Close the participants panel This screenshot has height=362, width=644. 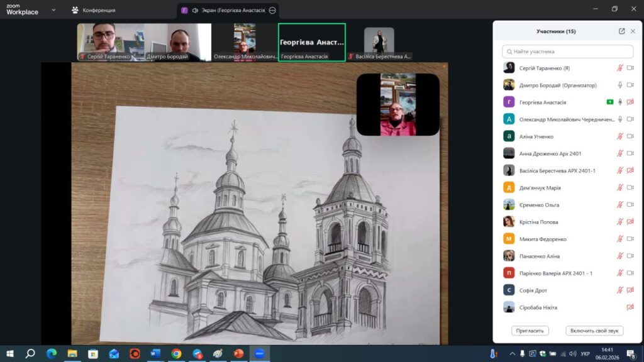[633, 31]
